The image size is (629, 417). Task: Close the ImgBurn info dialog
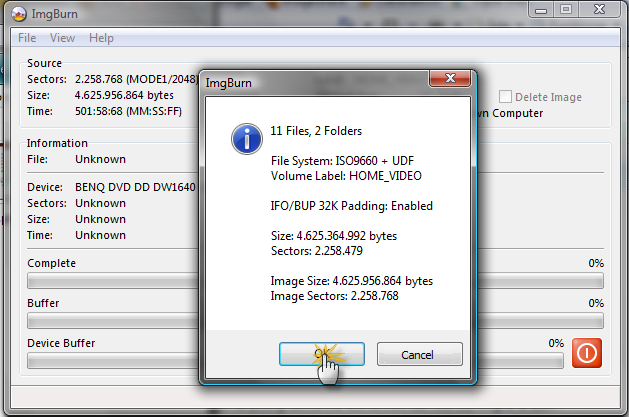[x=450, y=78]
